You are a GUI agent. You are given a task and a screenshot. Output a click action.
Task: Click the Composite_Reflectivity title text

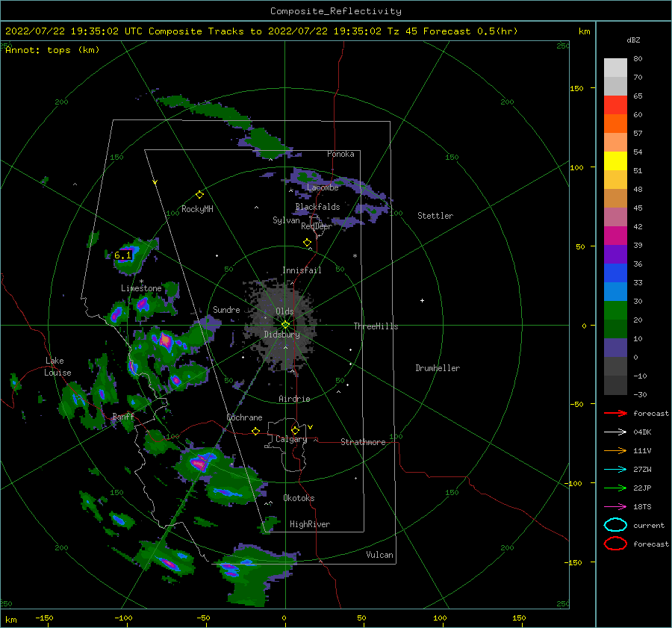click(x=335, y=11)
